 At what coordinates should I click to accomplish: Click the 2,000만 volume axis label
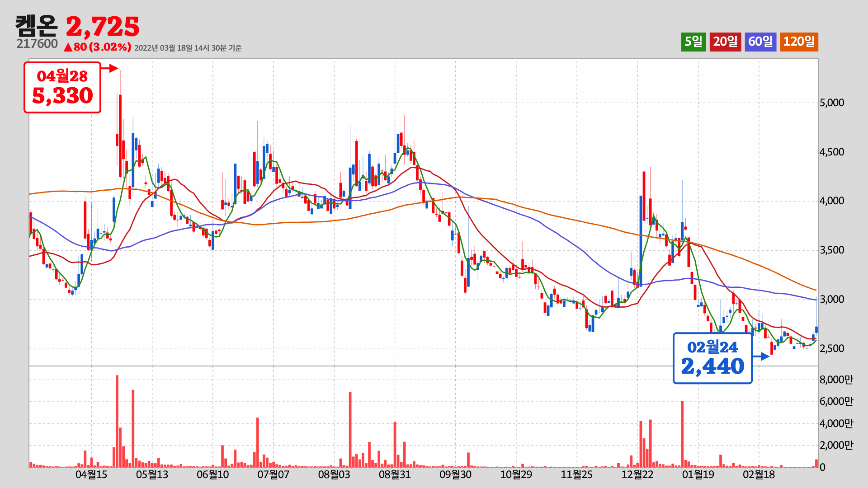click(x=836, y=446)
